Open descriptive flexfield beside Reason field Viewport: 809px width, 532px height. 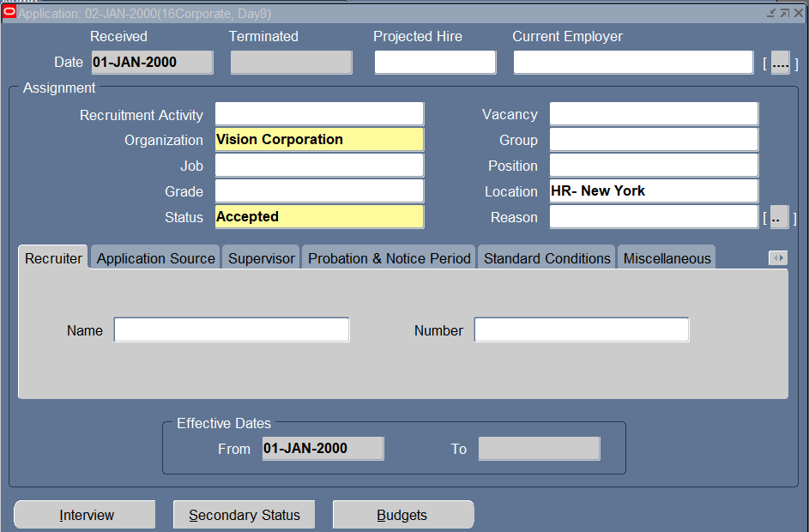[778, 218]
